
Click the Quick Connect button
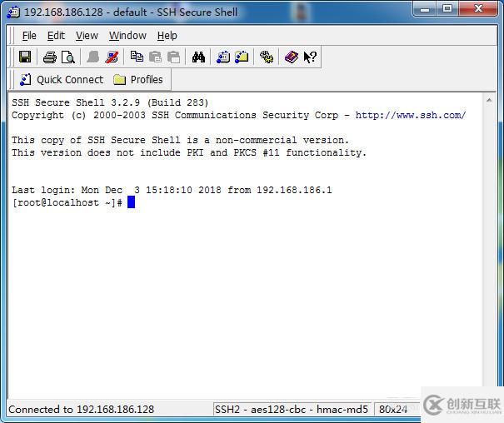(62, 80)
